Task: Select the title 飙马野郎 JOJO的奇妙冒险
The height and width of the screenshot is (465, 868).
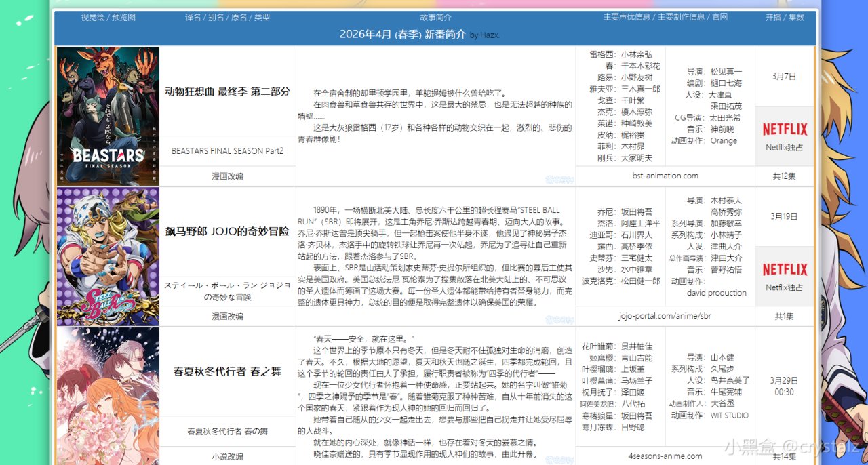Action: tap(227, 231)
